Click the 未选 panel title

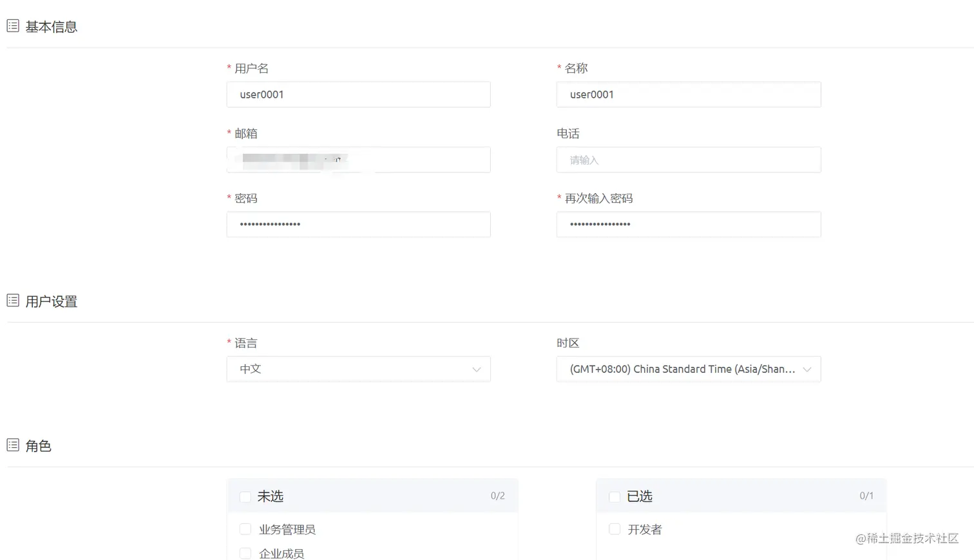(x=271, y=496)
